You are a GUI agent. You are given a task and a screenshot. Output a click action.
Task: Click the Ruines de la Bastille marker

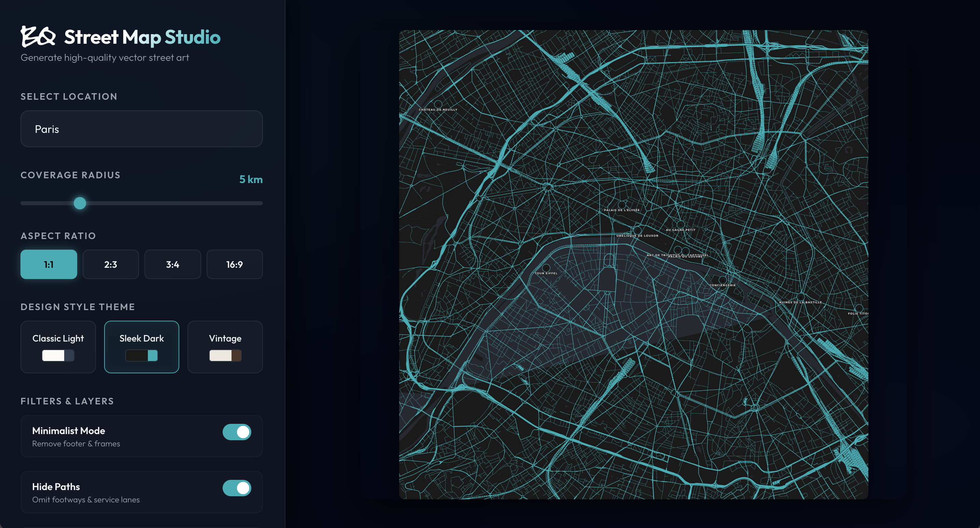800,297
